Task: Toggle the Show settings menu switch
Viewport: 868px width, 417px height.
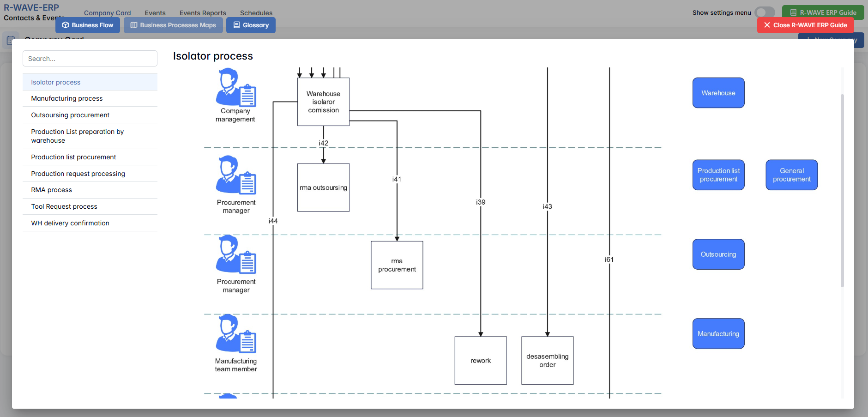Action: (x=765, y=12)
